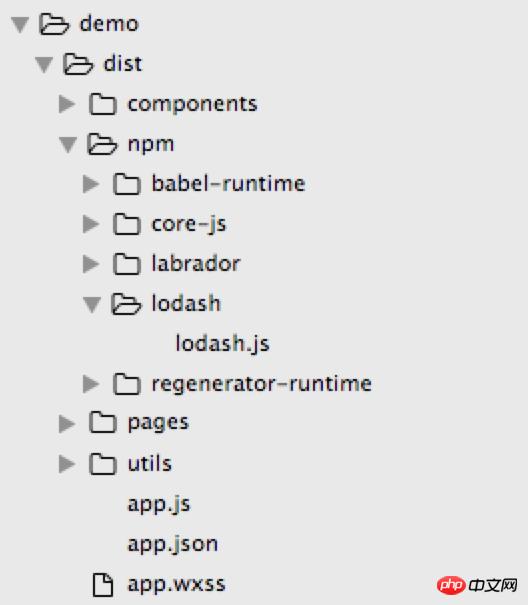Click the php中文网 watermark logo
Screen dimensions: 528x605
click(x=477, y=585)
